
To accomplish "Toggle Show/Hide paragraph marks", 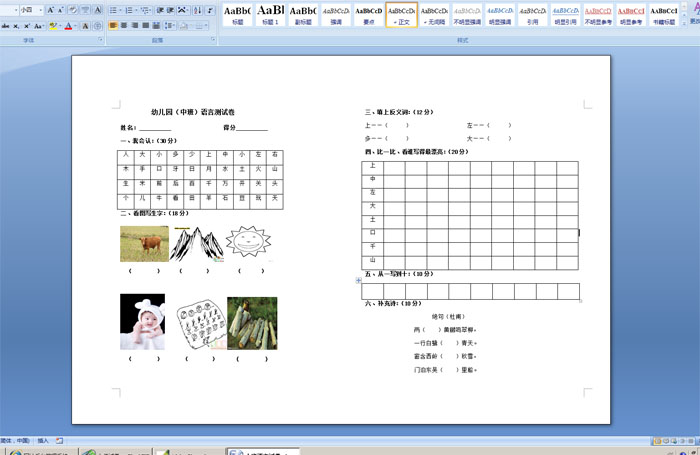I will [210, 10].
